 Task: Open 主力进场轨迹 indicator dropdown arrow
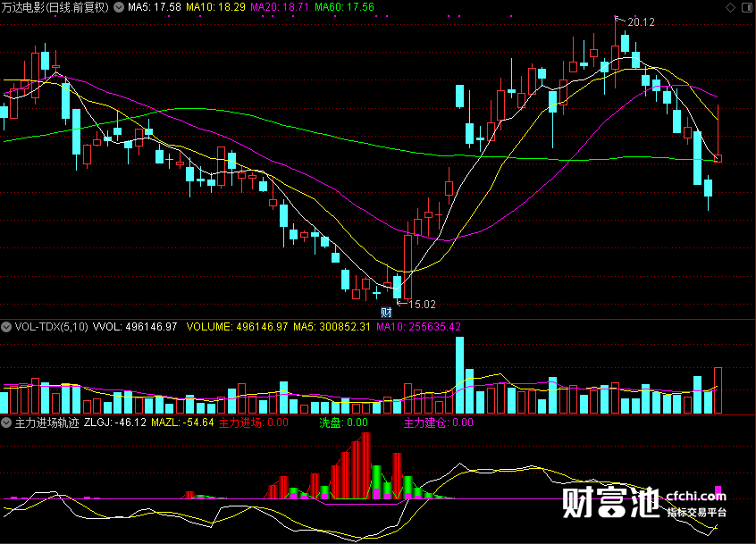[x=6, y=423]
